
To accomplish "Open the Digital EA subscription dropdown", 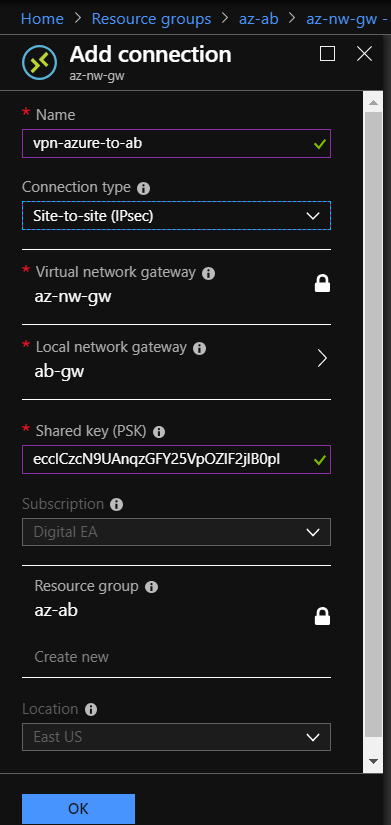I will point(176,532).
